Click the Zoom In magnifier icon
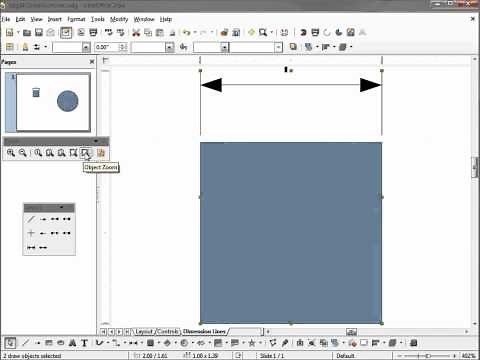Viewport: 480px width, 360px height. tap(11, 153)
